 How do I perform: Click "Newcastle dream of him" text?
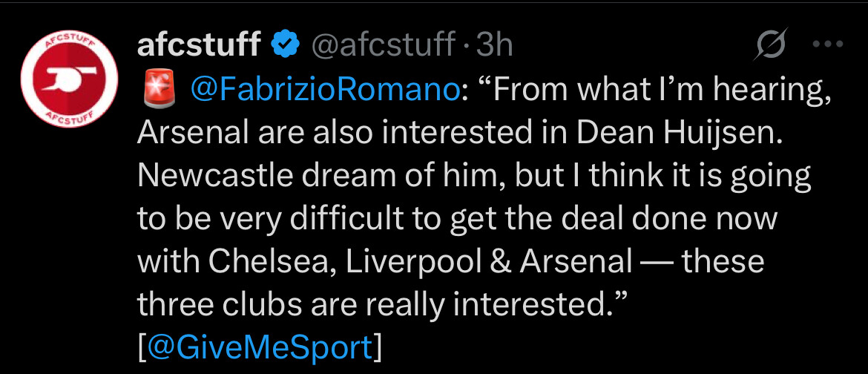[320, 176]
